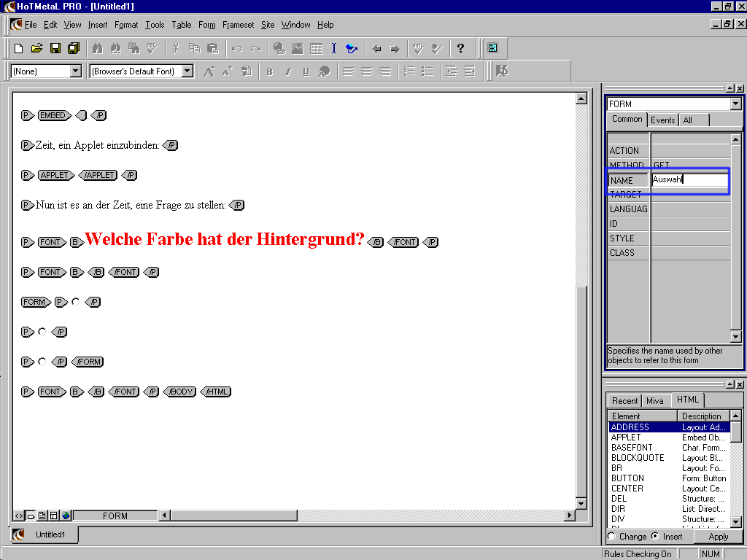Open the FORM element dropdown in attribute panel
Screen dimensions: 747x560
(x=735, y=104)
